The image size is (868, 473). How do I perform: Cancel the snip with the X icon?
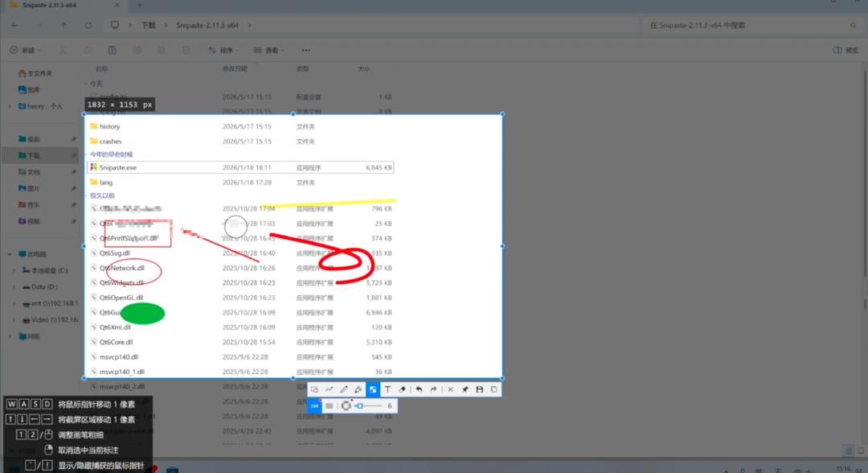coord(451,389)
